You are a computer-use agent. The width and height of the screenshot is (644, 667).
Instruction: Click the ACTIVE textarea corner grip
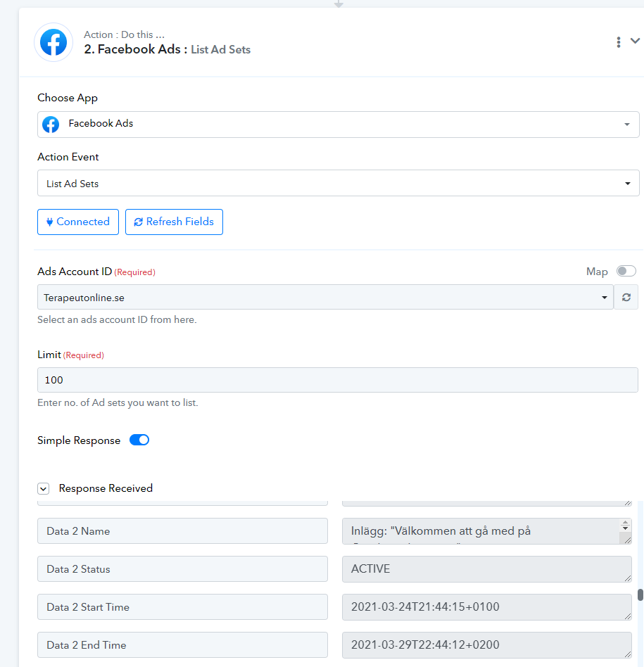coord(628,578)
